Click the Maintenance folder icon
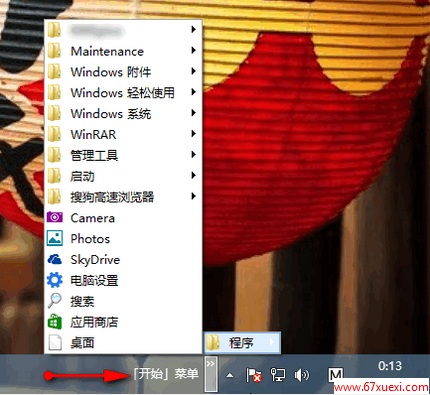 [54, 51]
